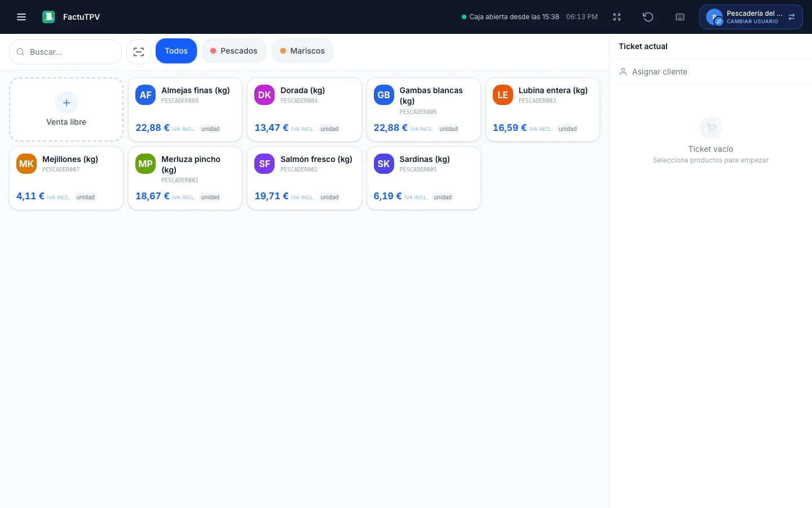Image resolution: width=812 pixels, height=508 pixels.
Task: Add Dorada (kg) to ticket
Action: tap(304, 110)
